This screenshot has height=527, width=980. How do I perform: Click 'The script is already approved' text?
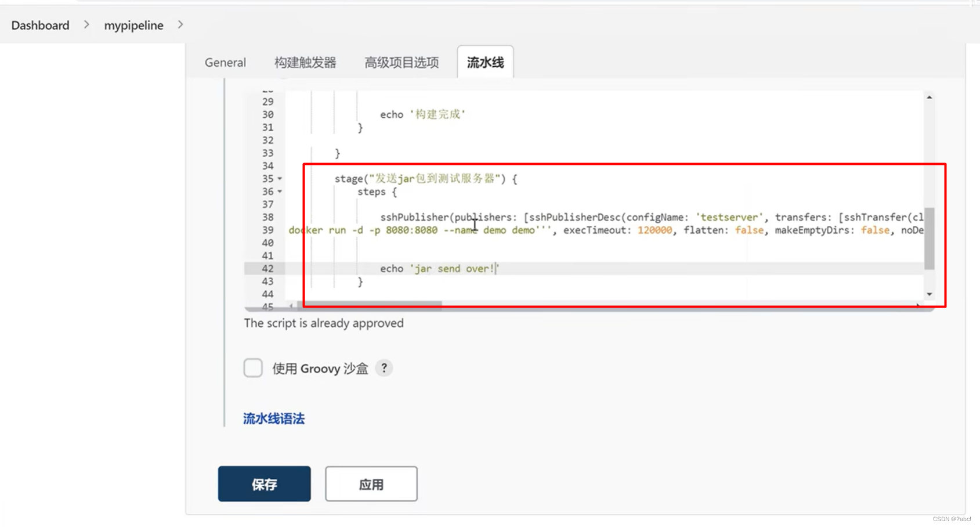[324, 323]
